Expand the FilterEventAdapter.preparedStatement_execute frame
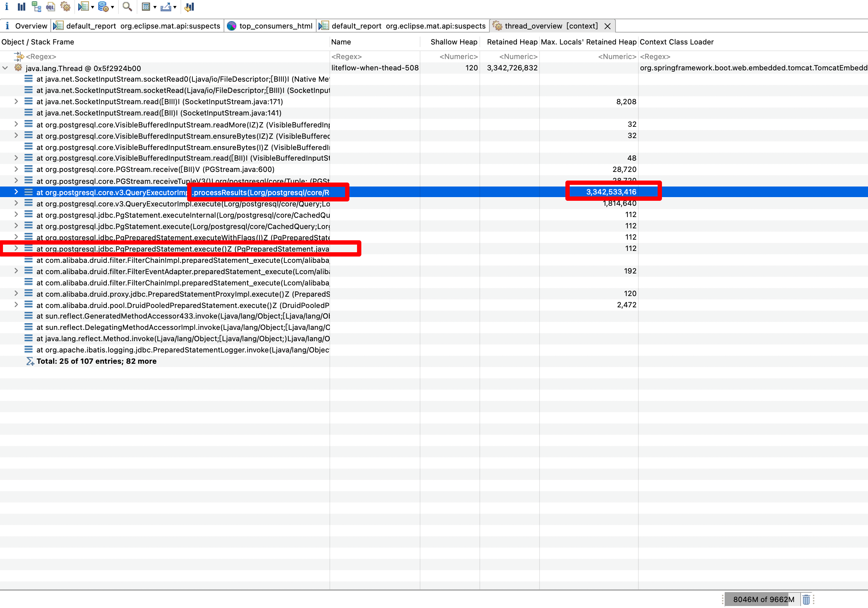This screenshot has width=868, height=608. (x=16, y=271)
